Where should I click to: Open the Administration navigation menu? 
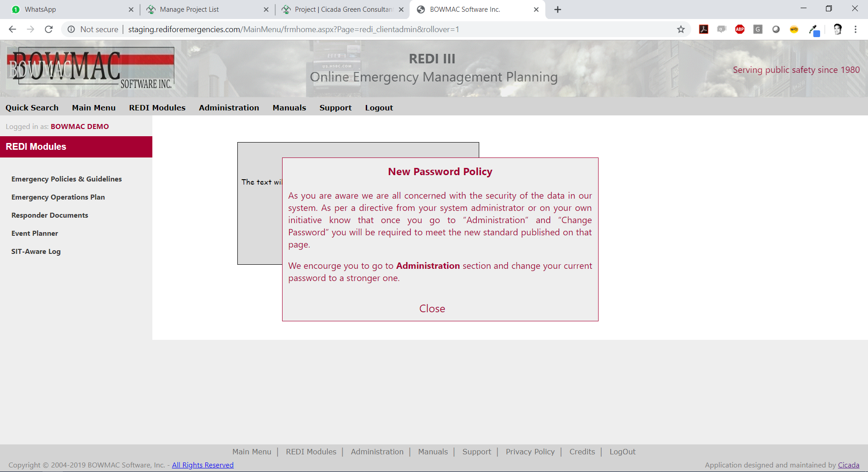[x=229, y=108]
